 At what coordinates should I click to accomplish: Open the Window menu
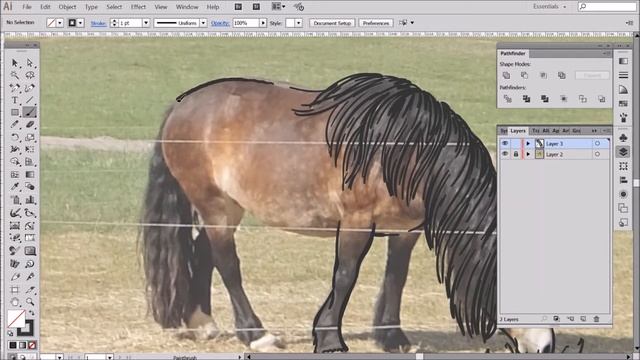point(187,7)
